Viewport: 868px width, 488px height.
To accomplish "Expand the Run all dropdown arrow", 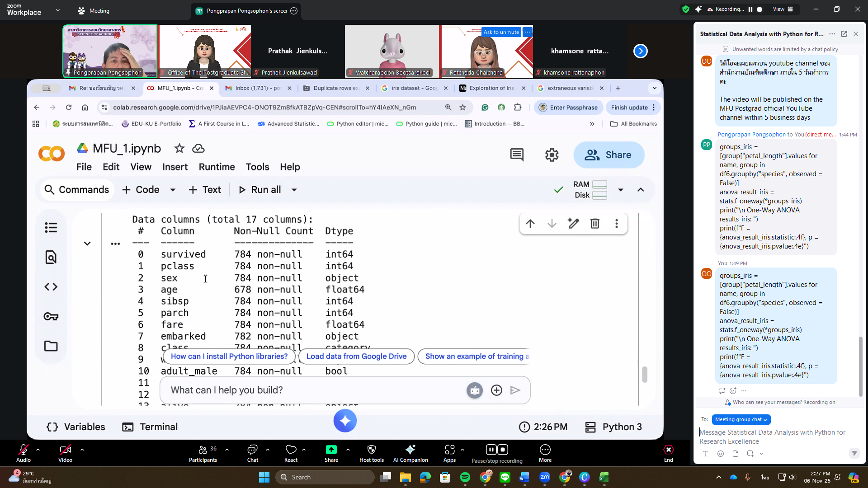I will tap(294, 190).
